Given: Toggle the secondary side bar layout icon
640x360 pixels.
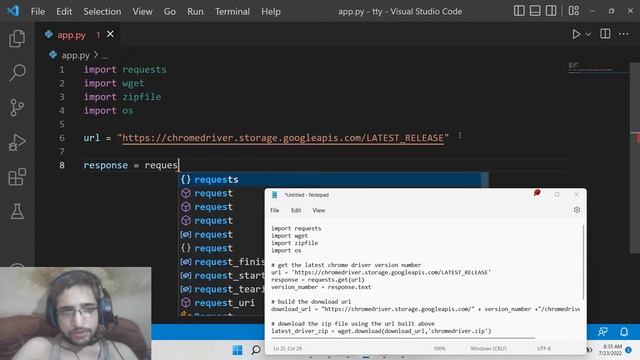Looking at the screenshot, I should coord(551,11).
